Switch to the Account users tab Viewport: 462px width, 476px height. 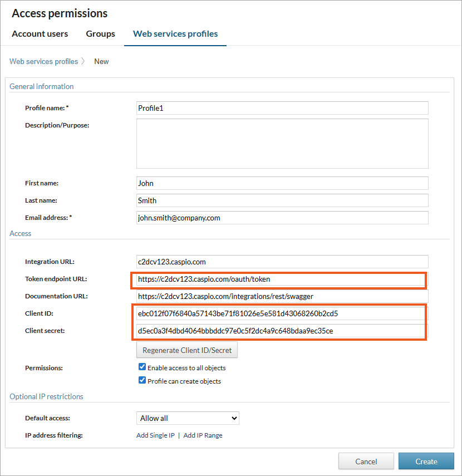pyautogui.click(x=40, y=34)
